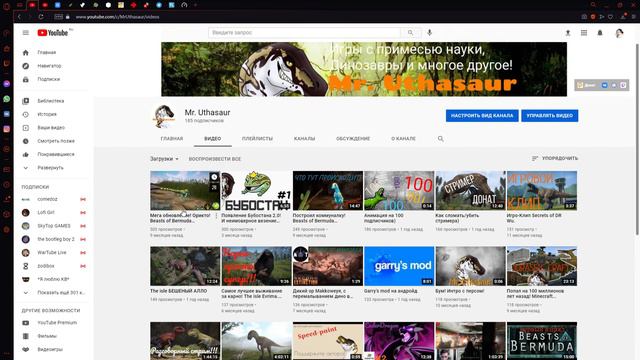Reload the page in browser toolbar
Image resolution: width=640 pixels, height=360 pixels.
click(41, 17)
